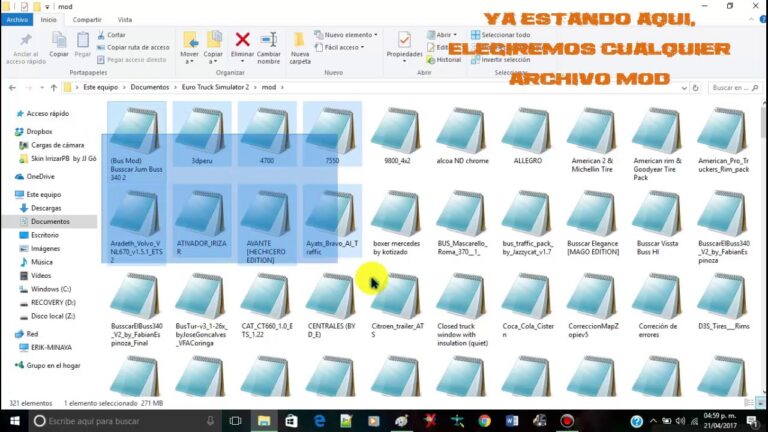The image size is (768, 432).
Task: Switch to the Inicio tab
Action: point(48,20)
